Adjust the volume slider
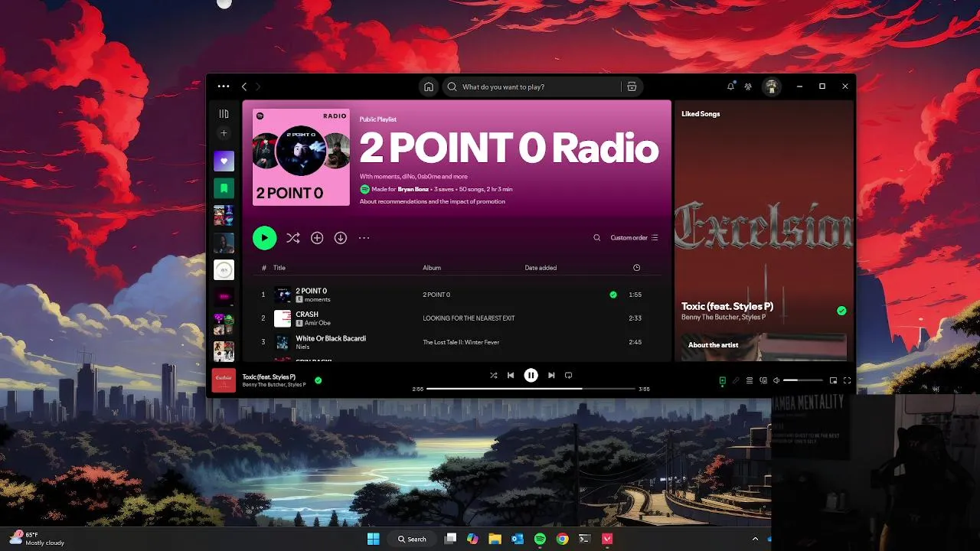Image resolution: width=980 pixels, height=551 pixels. pyautogui.click(x=802, y=380)
